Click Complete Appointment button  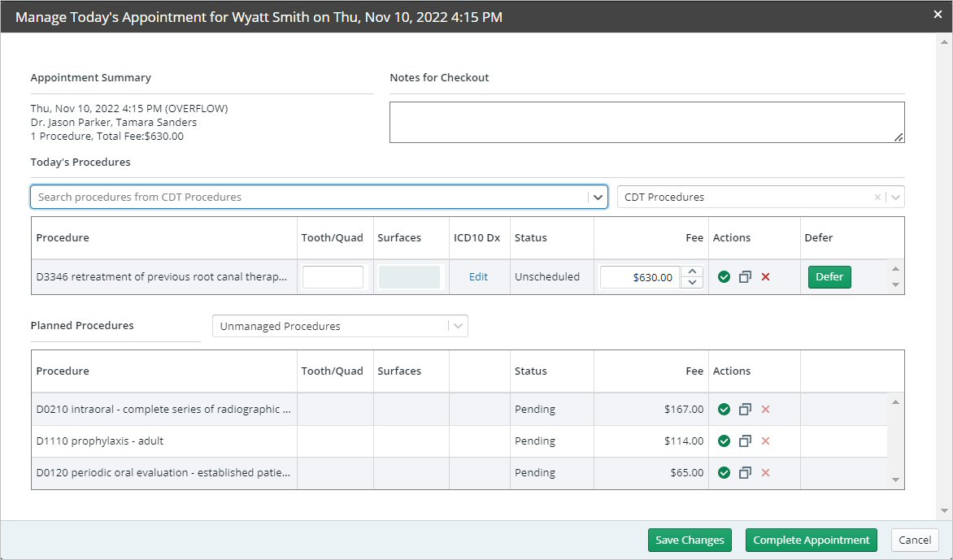click(812, 540)
